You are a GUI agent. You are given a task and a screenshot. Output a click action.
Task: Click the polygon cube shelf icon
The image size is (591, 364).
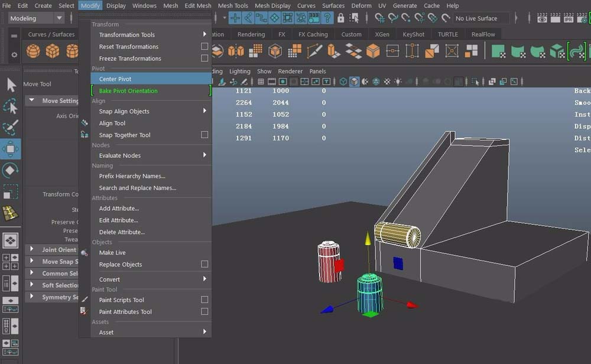point(53,51)
